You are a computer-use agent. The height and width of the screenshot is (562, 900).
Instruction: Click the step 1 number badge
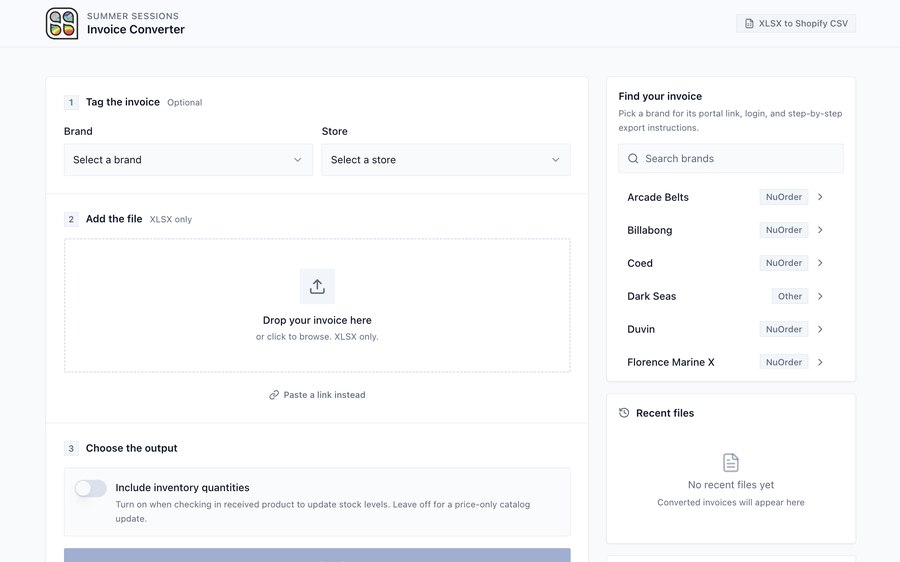71,102
